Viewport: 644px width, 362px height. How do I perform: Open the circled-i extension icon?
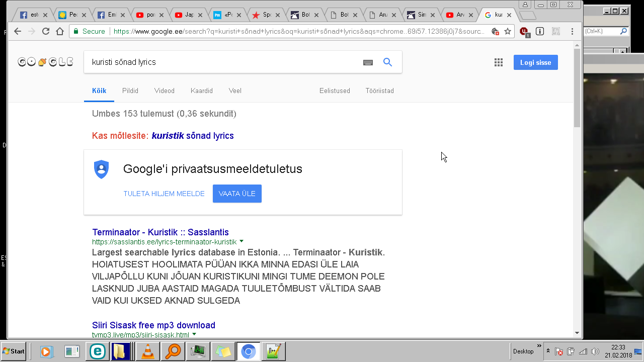[540, 31]
